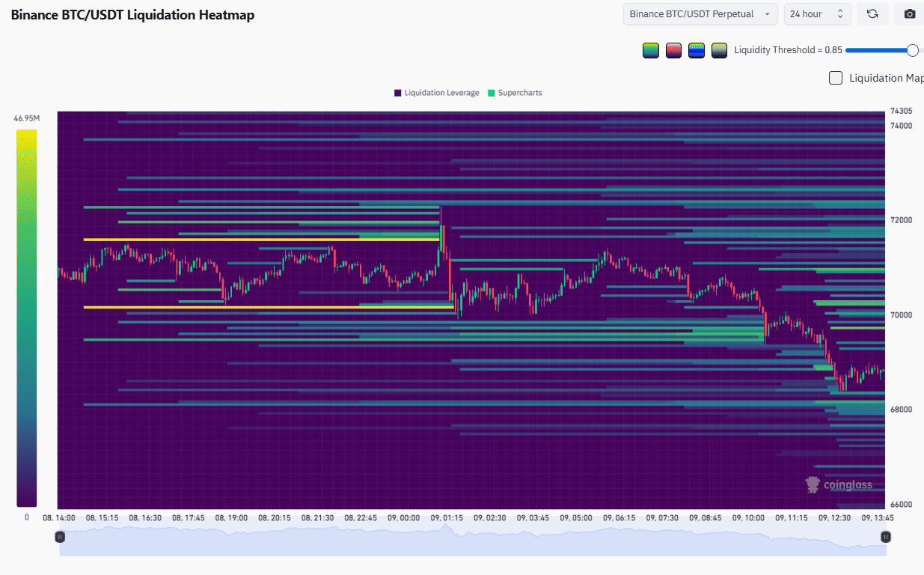
Task: Click the 70000 price axis label
Action: (901, 315)
